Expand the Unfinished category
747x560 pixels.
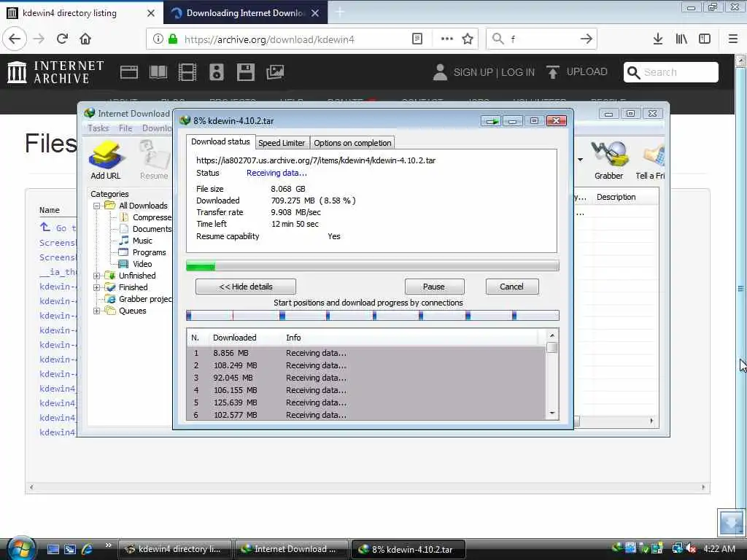pos(96,276)
